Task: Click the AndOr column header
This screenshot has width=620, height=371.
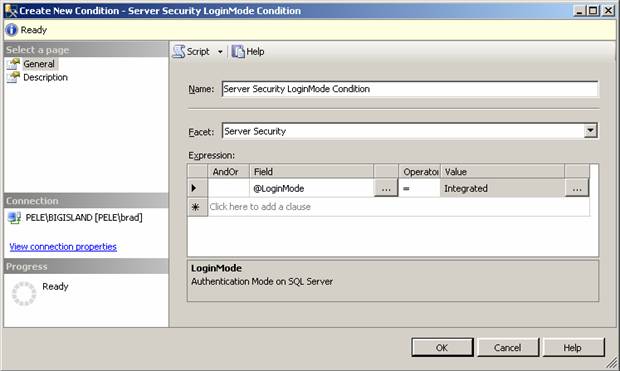Action: point(228,172)
